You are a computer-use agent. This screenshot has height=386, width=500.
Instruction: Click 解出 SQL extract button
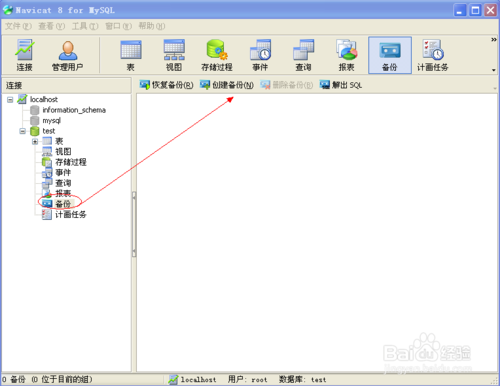click(341, 85)
